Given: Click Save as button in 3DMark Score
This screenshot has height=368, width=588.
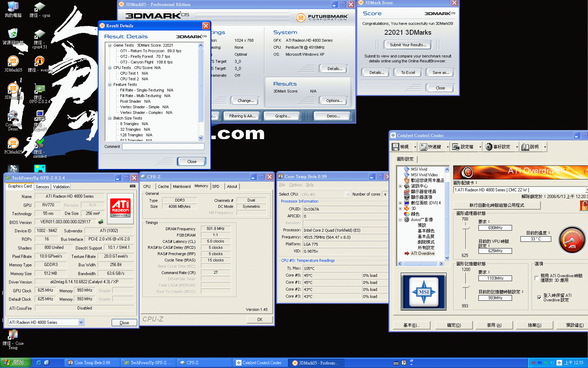Looking at the screenshot, I should click(x=441, y=73).
